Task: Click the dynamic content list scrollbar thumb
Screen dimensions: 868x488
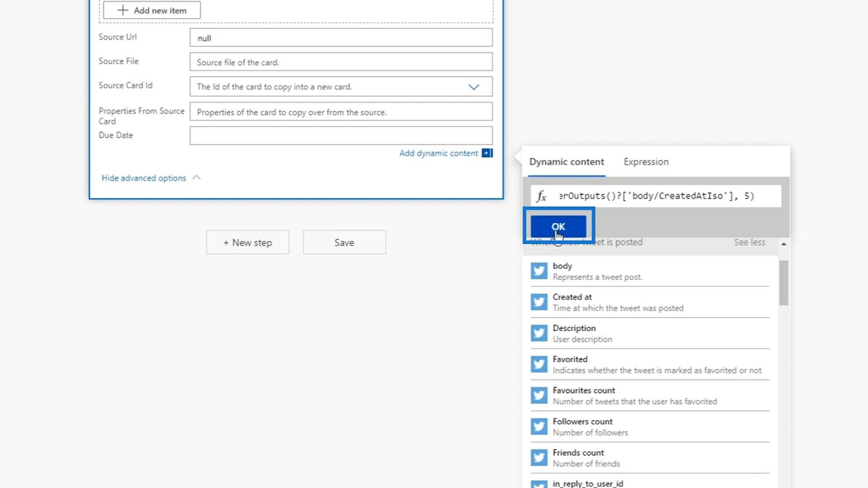Action: click(x=783, y=282)
